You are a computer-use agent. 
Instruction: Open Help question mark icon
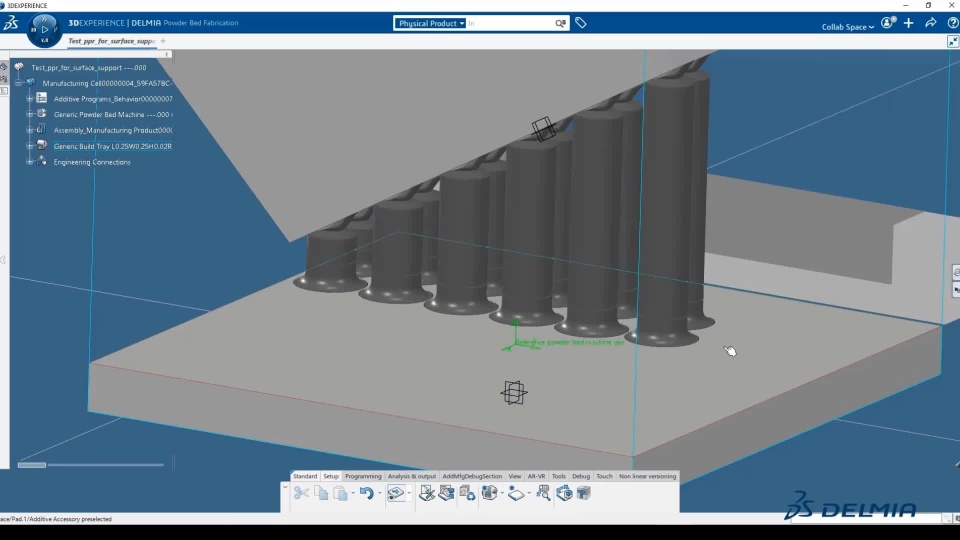pos(953,23)
